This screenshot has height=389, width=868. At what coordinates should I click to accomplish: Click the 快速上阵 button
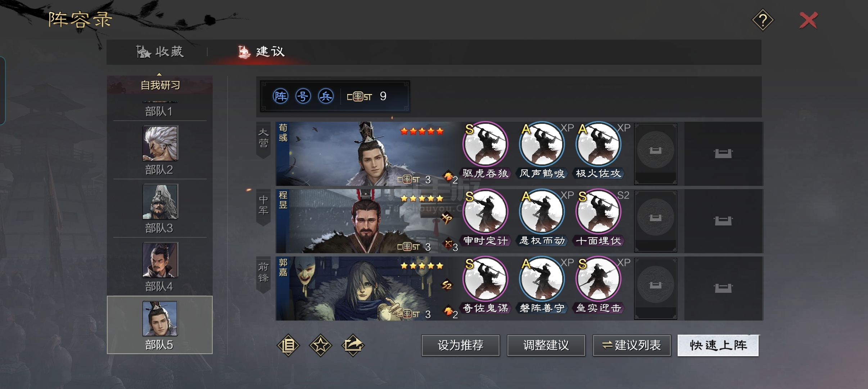point(718,345)
